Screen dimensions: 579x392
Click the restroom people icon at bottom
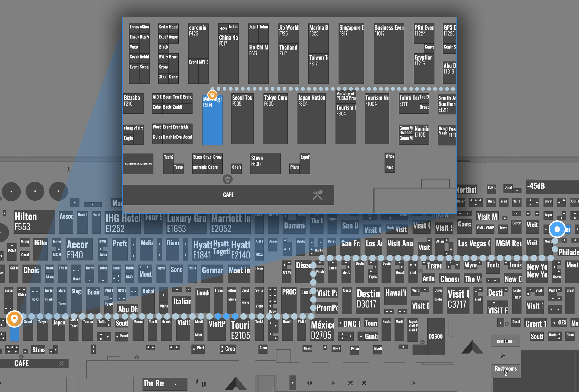(309, 383)
